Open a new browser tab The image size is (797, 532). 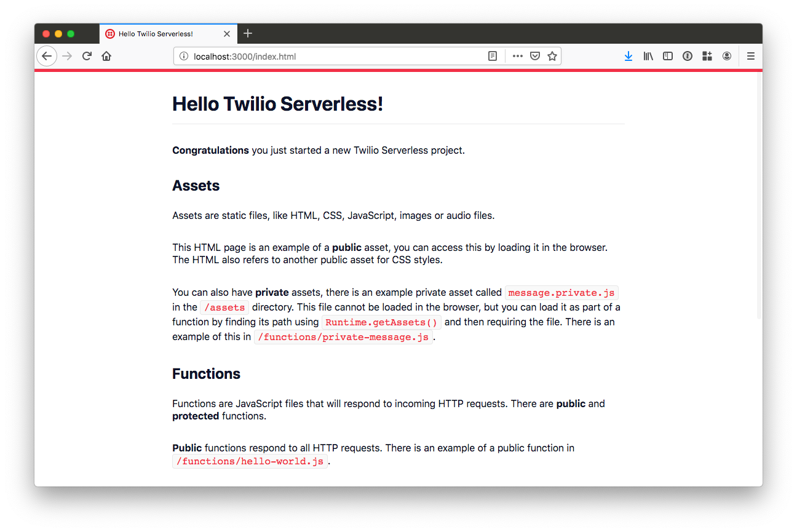coord(248,33)
